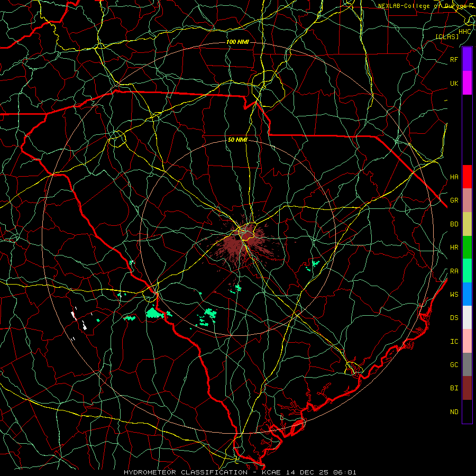Click the blue WS legend swatch
Viewport: 476px width, 476px height.
tap(467, 294)
